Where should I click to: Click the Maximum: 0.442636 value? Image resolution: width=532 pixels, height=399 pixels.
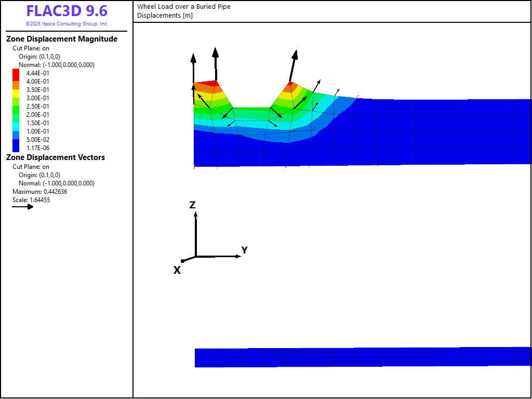pyautogui.click(x=40, y=192)
